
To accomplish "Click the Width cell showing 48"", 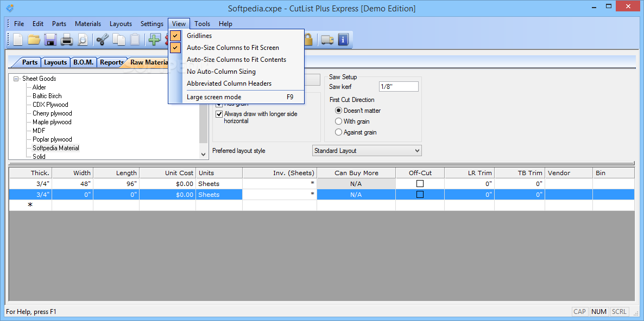I will click(x=73, y=184).
